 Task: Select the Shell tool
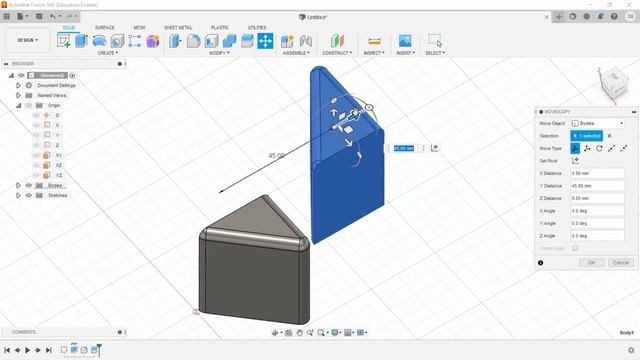pyautogui.click(x=211, y=41)
